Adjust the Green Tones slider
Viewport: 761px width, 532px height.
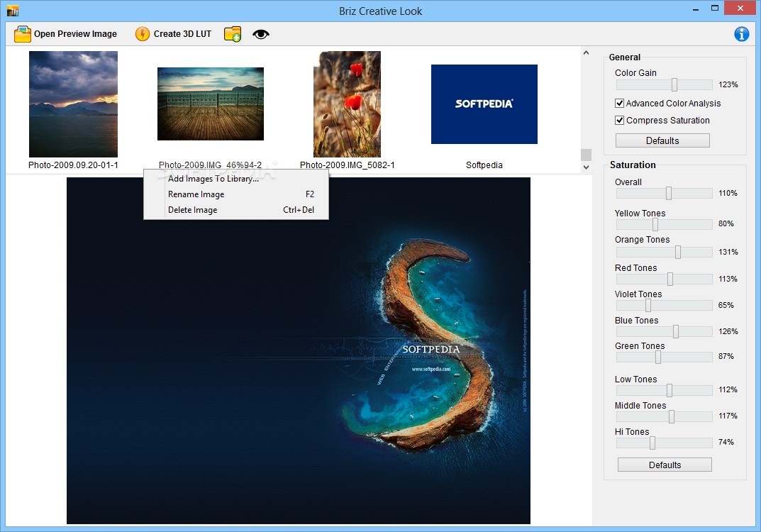coord(657,358)
